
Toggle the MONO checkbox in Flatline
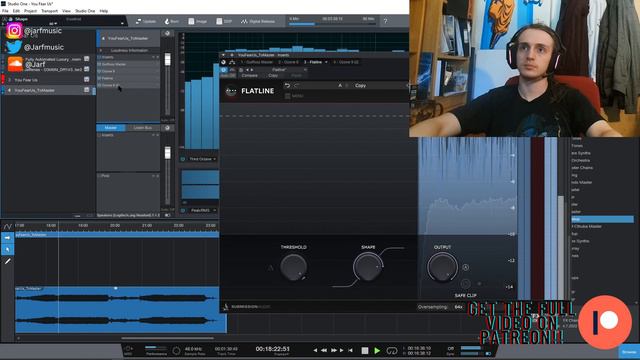(294, 96)
